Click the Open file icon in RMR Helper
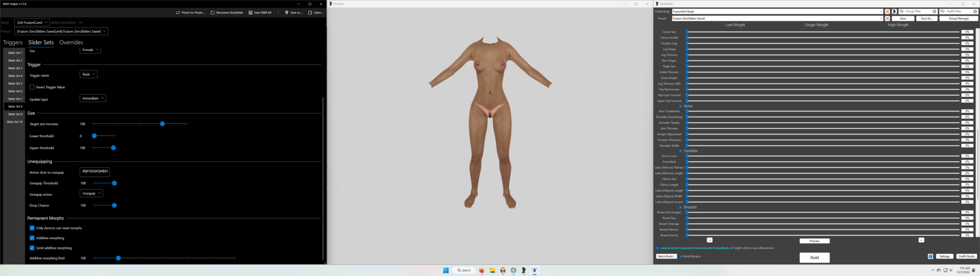Viewport: 980px width, 276px height. [310, 12]
